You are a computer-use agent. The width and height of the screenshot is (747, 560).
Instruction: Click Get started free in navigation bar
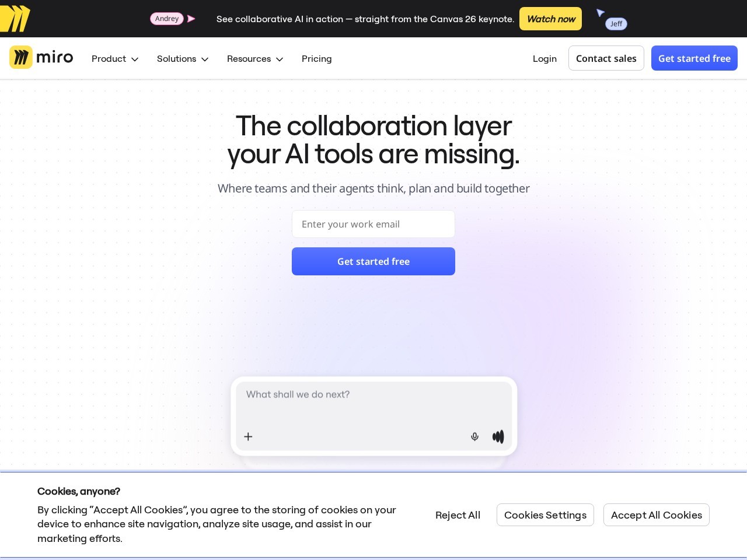694,58
